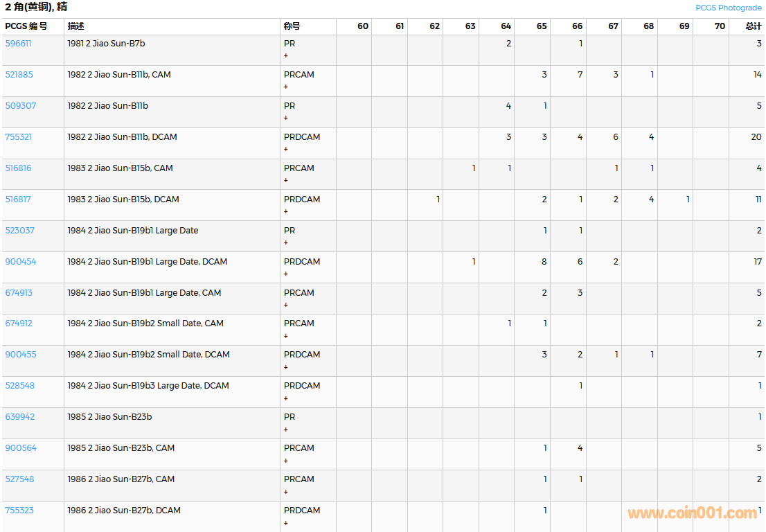Click the count 8 in 900454 row
This screenshot has height=532, width=766.
544,262
